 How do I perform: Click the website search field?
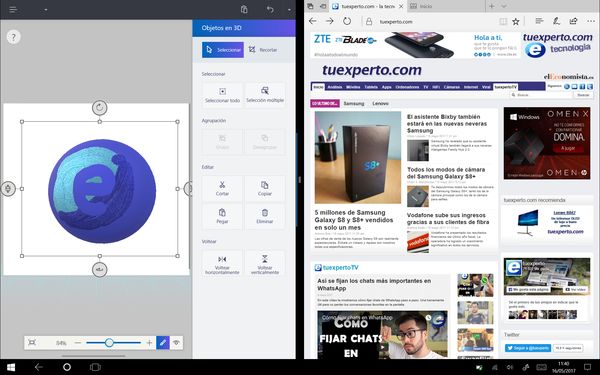point(542,95)
